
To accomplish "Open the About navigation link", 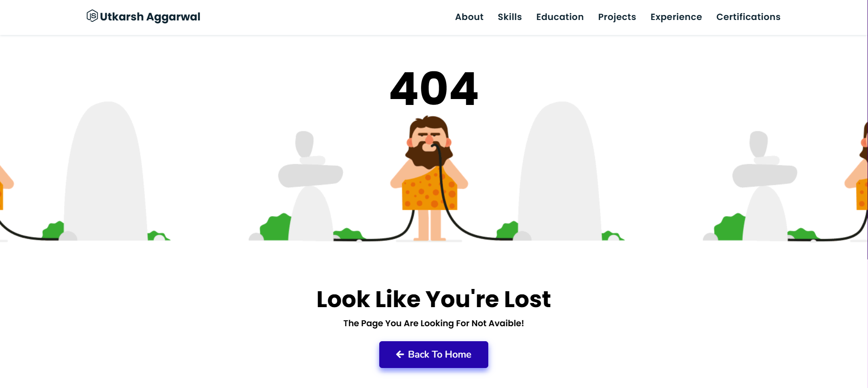I will (469, 17).
